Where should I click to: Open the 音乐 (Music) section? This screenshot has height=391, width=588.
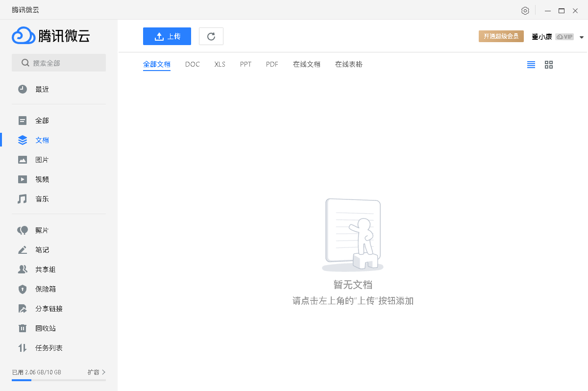(42, 198)
